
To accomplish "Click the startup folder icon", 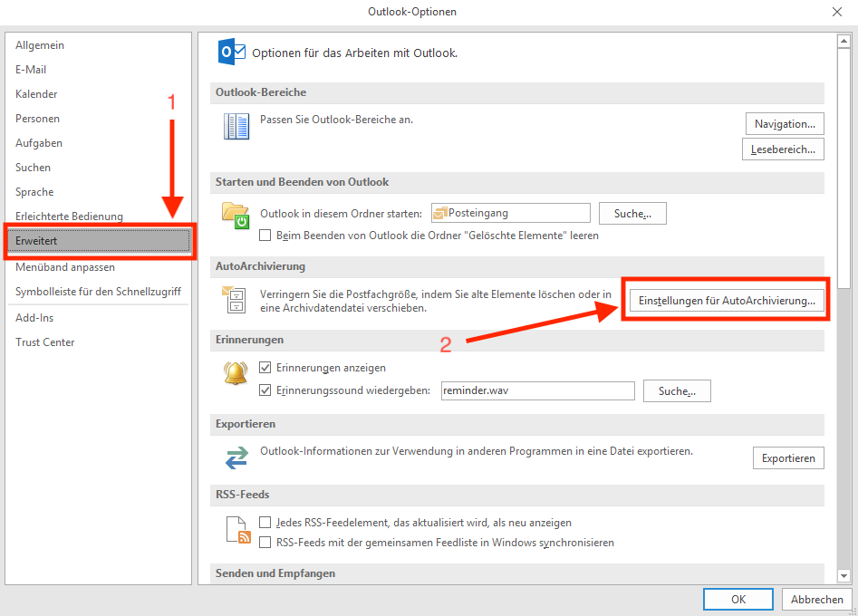I will click(236, 217).
